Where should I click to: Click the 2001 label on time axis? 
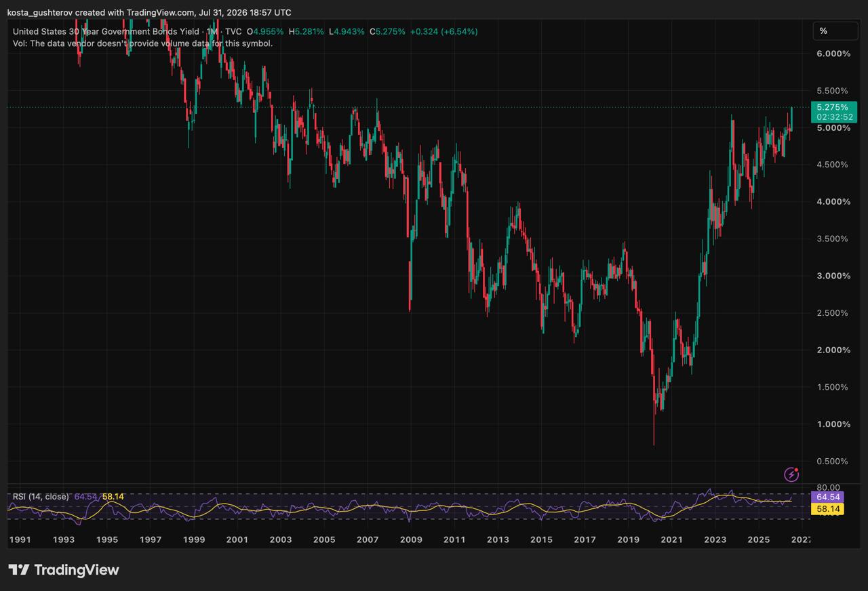237,539
